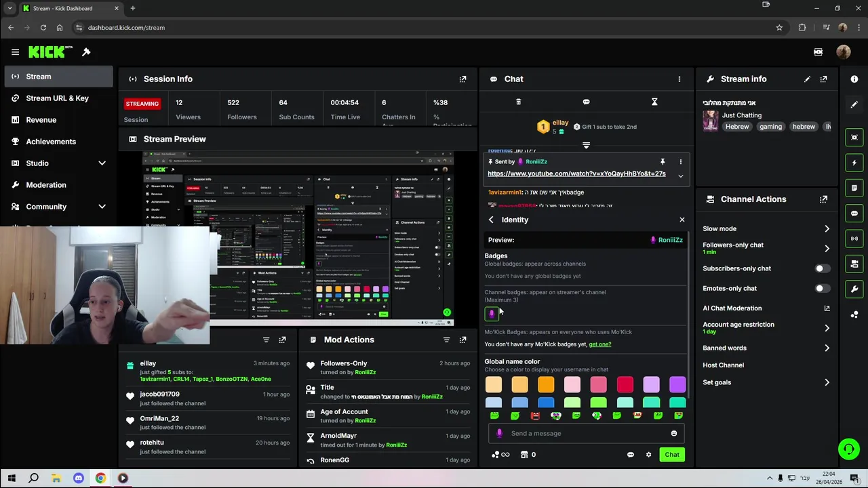Open Discord from the Windows taskbar

[78, 478]
